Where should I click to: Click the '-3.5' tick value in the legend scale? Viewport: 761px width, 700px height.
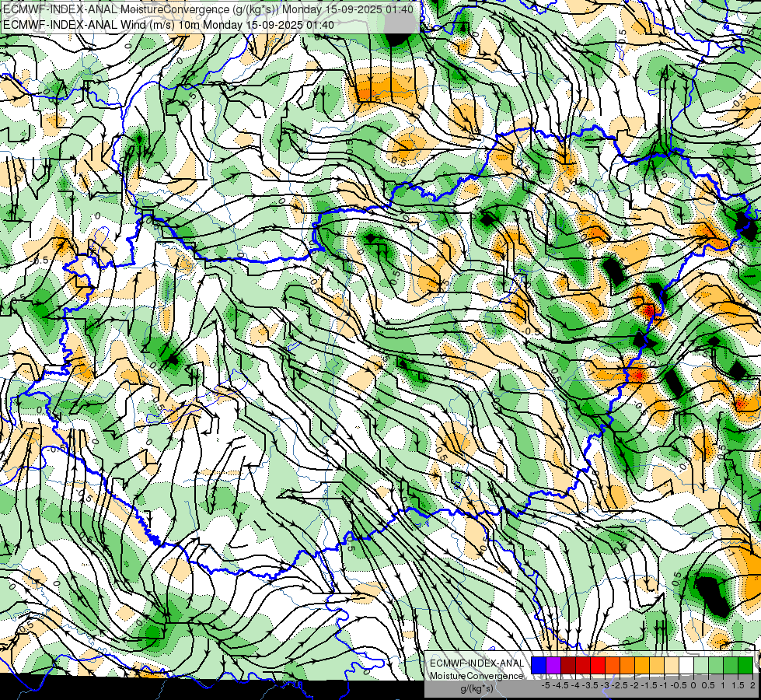(590, 685)
